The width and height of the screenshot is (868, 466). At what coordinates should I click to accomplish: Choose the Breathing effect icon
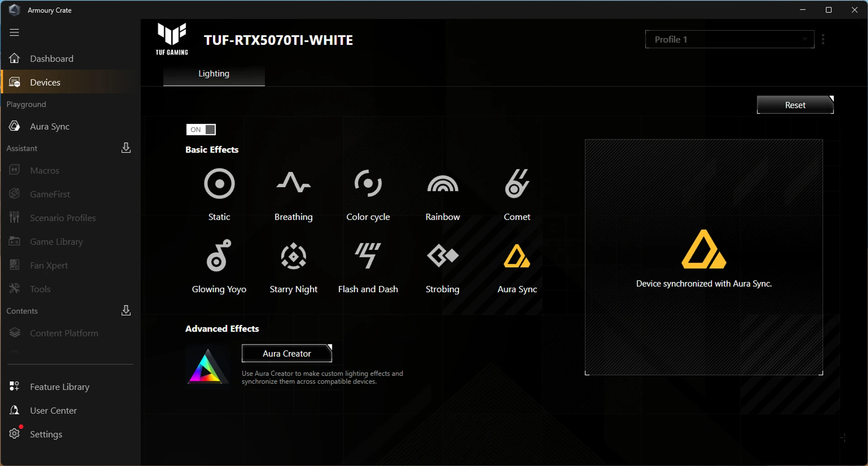pyautogui.click(x=293, y=183)
